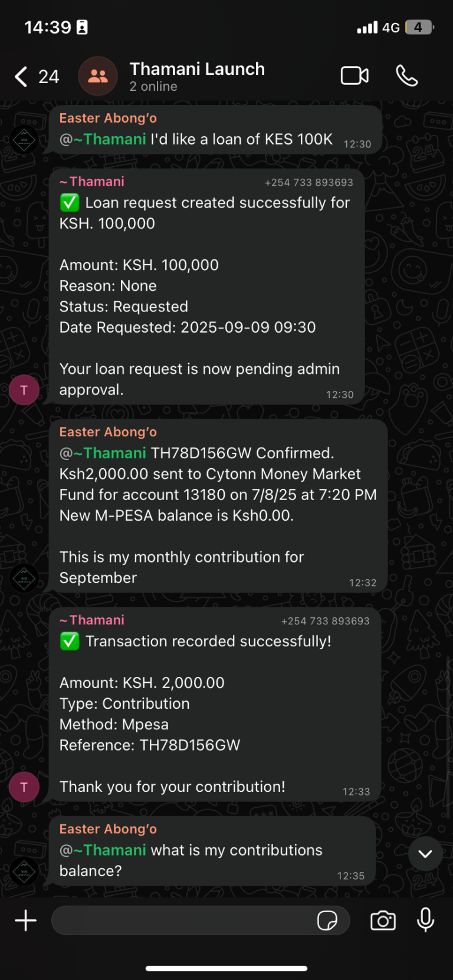Tap the microphone to record voice note
Screen dimensions: 453x980
(x=425, y=920)
